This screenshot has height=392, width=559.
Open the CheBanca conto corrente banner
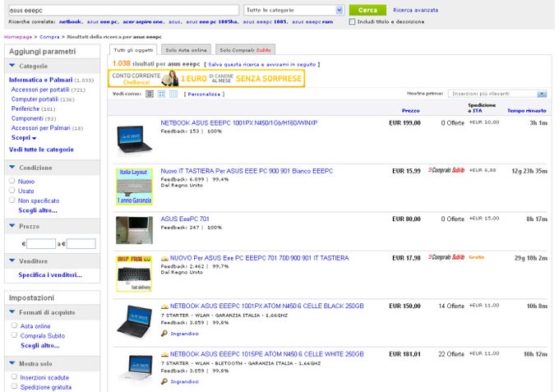pyautogui.click(x=206, y=78)
